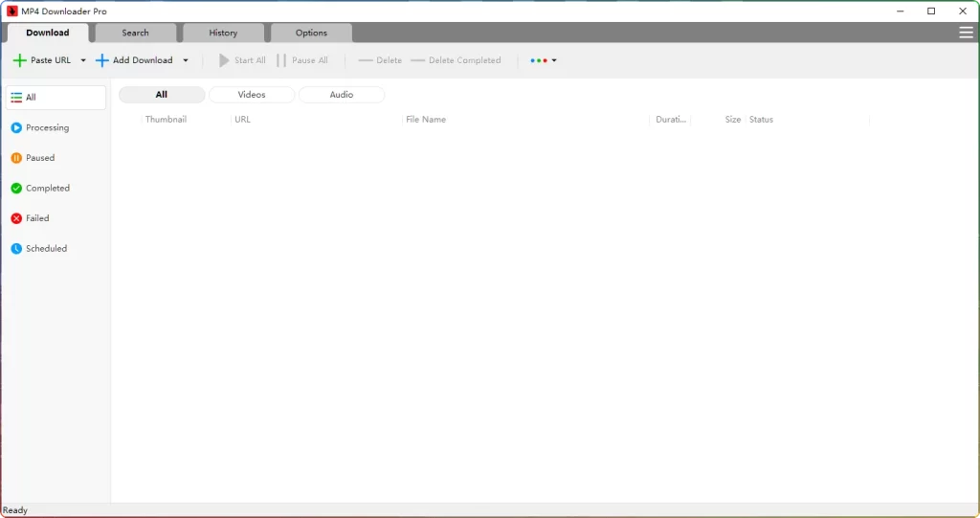Click the green plus Paste URL icon
The width and height of the screenshot is (980, 518).
click(20, 60)
